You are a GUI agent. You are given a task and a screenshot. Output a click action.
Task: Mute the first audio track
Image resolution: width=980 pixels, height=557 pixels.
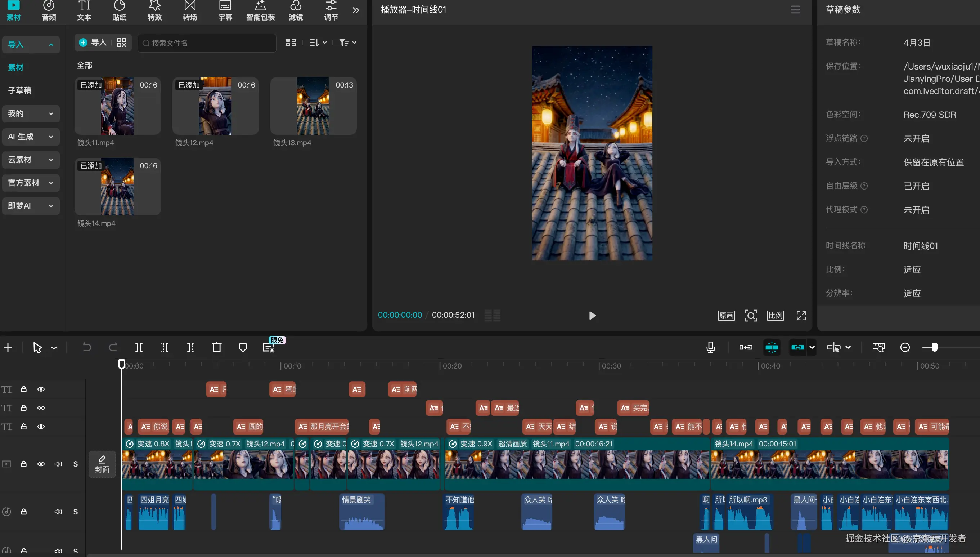58,512
